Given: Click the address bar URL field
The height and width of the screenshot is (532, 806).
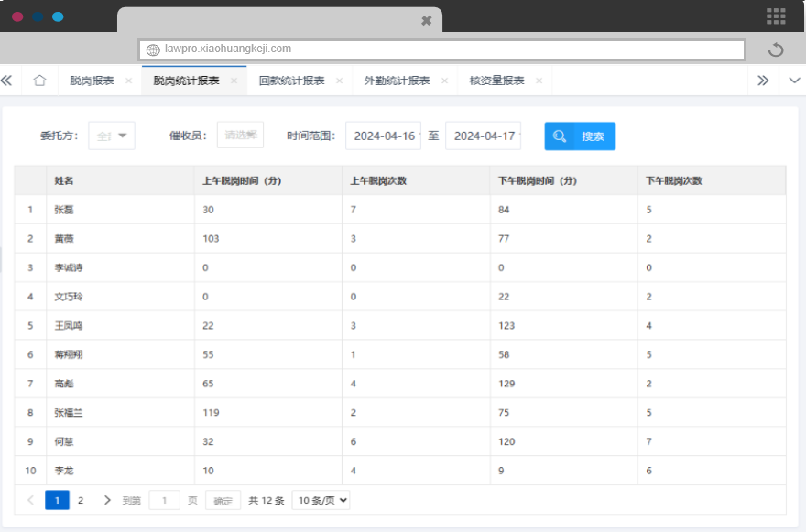Looking at the screenshot, I should [441, 49].
